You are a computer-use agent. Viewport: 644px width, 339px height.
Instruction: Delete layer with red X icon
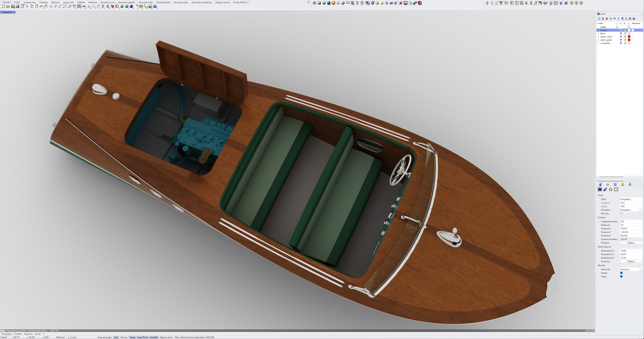tap(607, 19)
